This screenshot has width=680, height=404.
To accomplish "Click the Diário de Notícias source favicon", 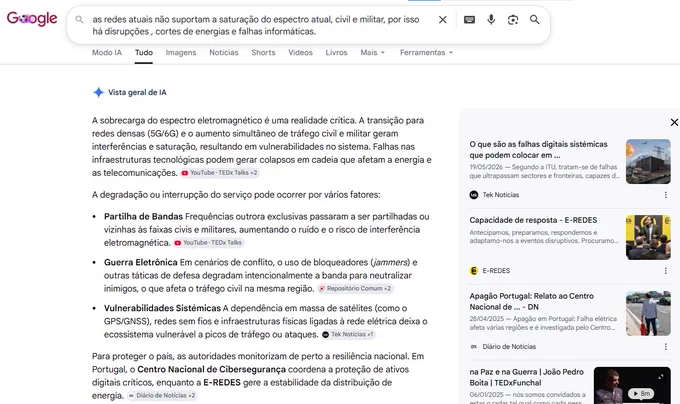I will click(x=474, y=347).
